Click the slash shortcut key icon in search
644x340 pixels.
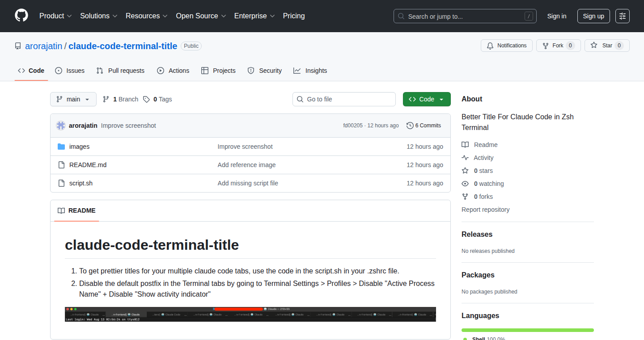click(529, 17)
